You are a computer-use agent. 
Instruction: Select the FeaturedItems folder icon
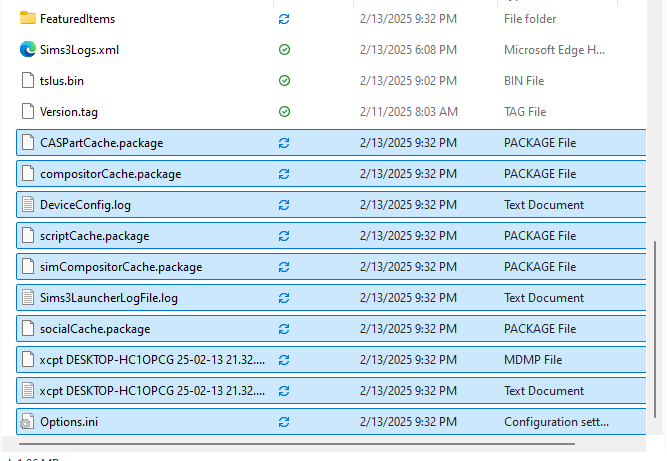click(28, 18)
